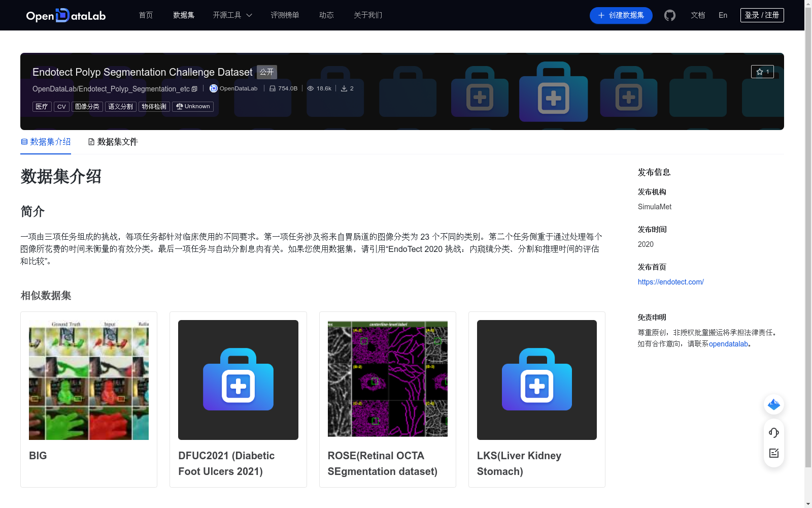The image size is (812, 508).
Task: Click the database icon on the 数据集介绍 tab
Action: tap(24, 142)
